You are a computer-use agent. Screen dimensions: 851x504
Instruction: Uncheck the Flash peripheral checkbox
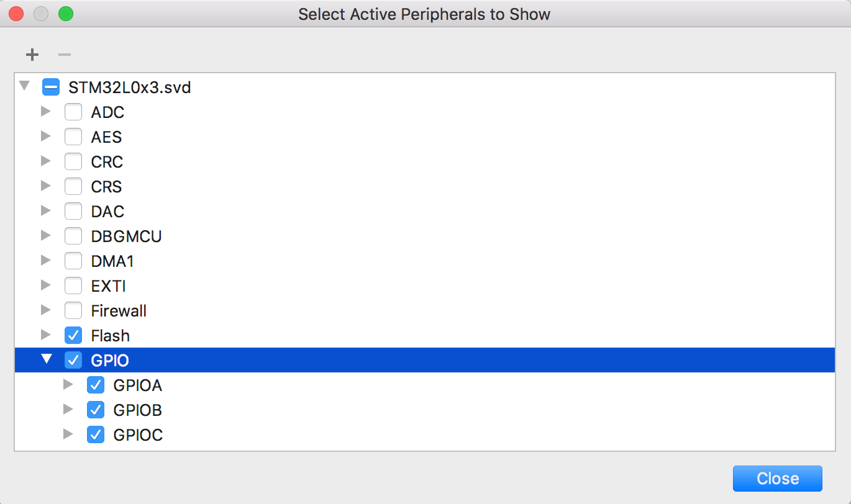[73, 336]
